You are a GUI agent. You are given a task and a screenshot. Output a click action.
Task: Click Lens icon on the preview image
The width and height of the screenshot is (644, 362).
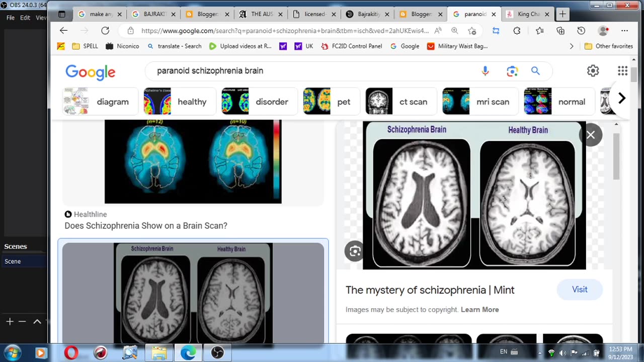coord(355,251)
